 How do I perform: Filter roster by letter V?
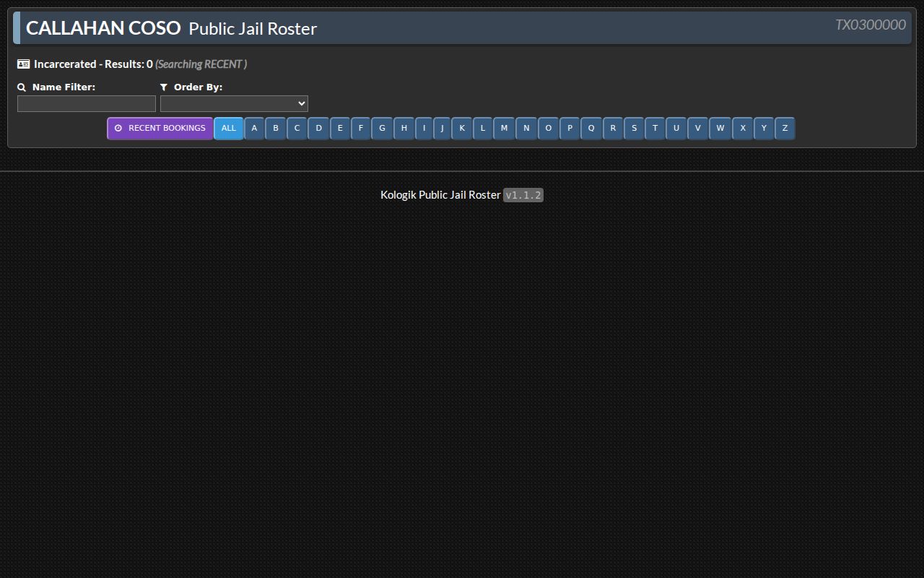coord(698,129)
